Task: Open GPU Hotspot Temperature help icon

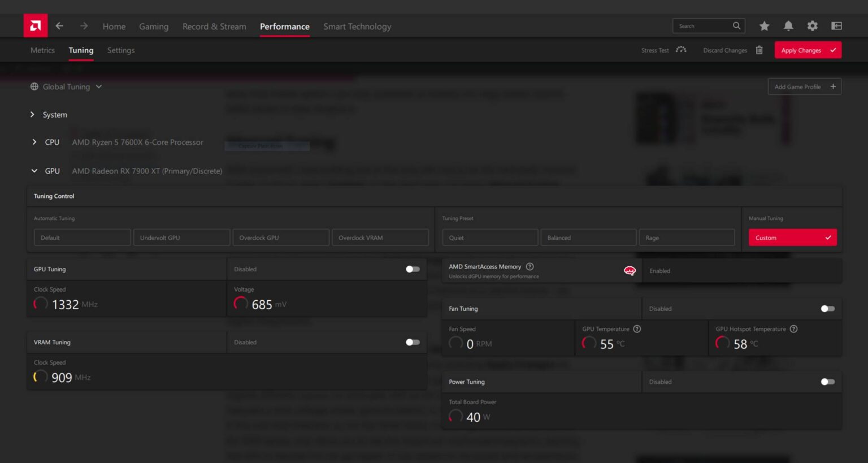Action: [x=793, y=329]
